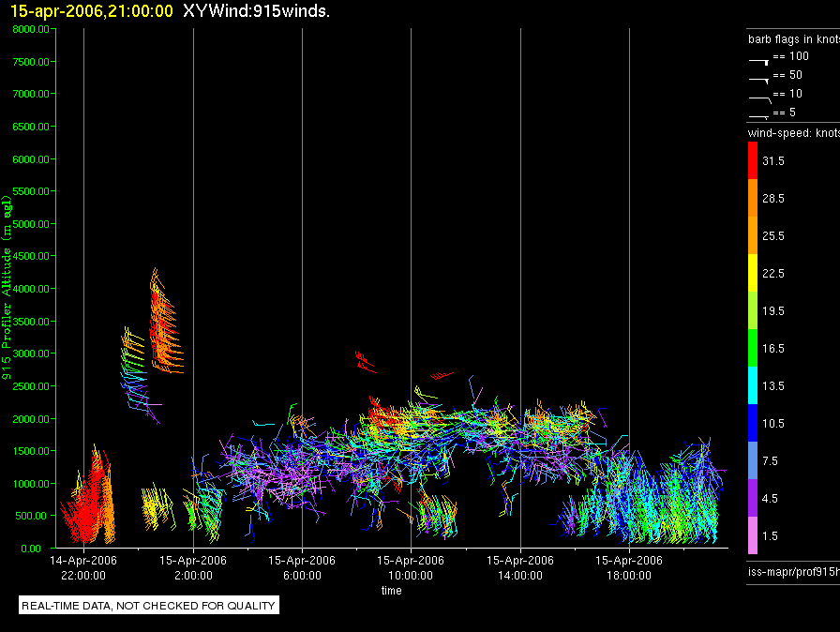
Task: Click the 100-knot barb flag legend icon
Action: [x=758, y=62]
